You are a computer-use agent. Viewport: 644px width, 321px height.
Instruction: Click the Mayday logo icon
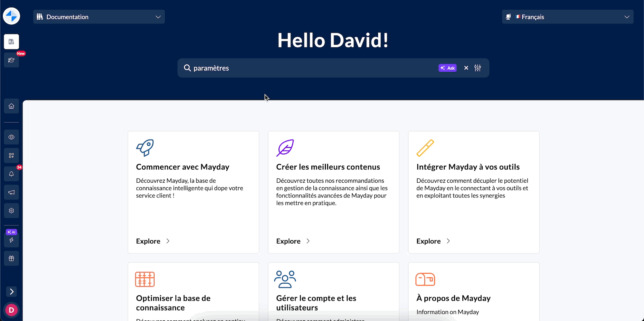pos(12,16)
